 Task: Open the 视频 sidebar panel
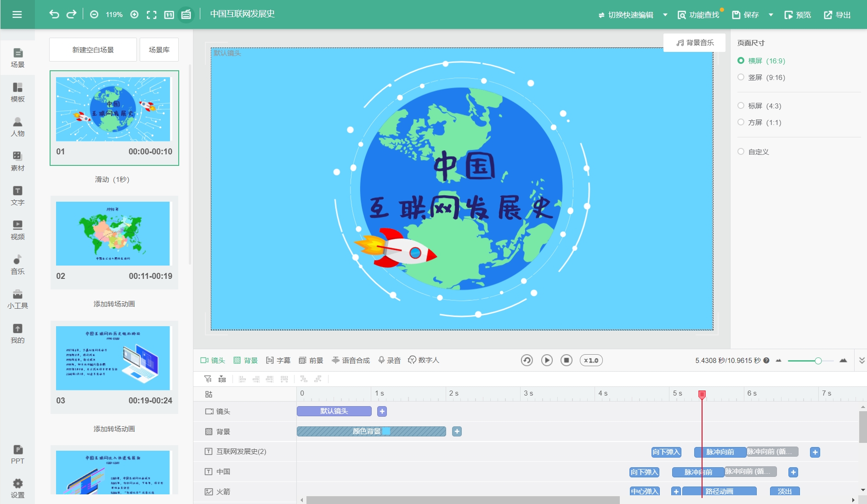(17, 230)
